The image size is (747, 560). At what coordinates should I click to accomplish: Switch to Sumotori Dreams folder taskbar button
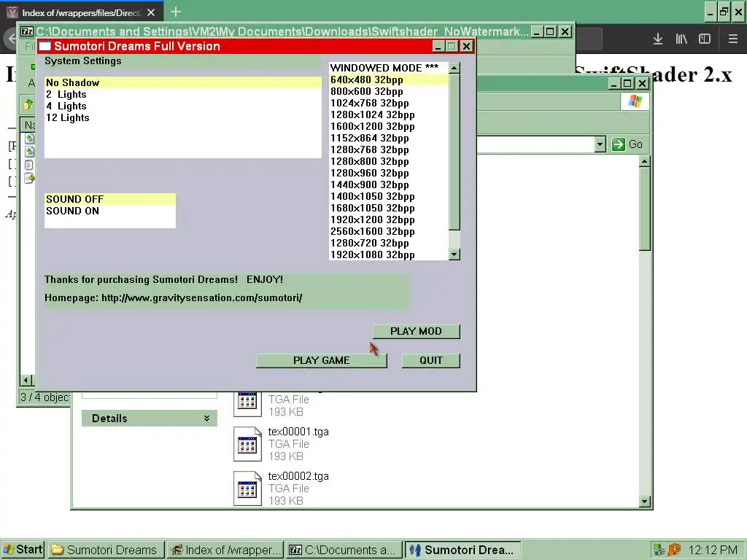[107, 550]
